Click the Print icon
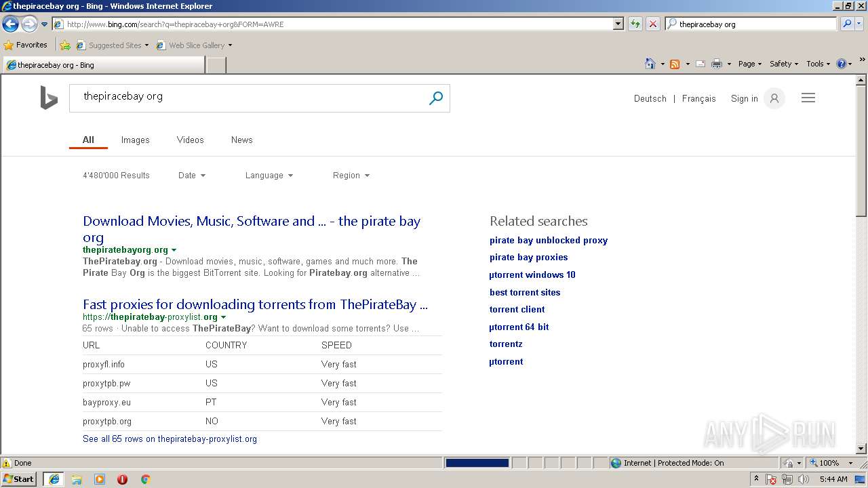Image resolution: width=868 pixels, height=488 pixels. (x=716, y=64)
